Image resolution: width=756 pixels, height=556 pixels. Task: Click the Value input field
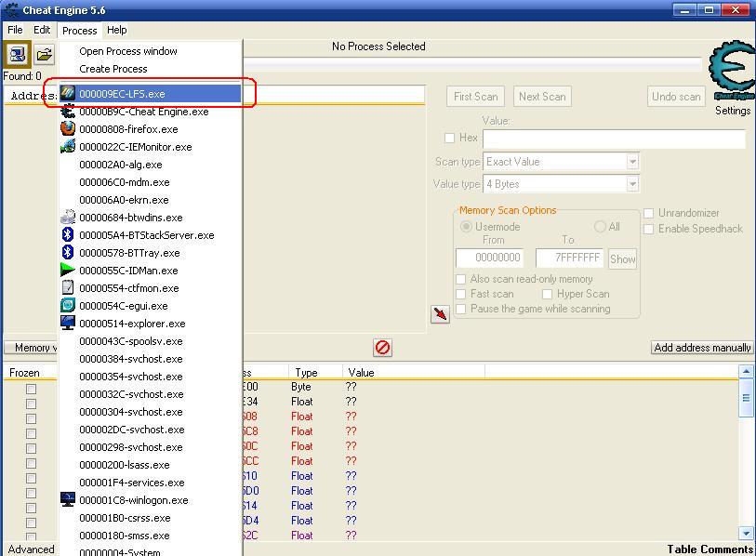(x=615, y=139)
